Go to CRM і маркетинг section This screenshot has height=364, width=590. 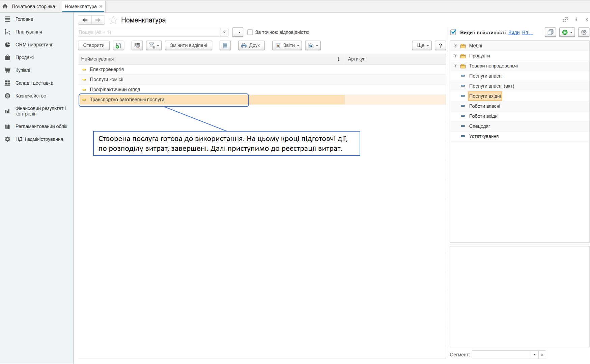tap(34, 45)
